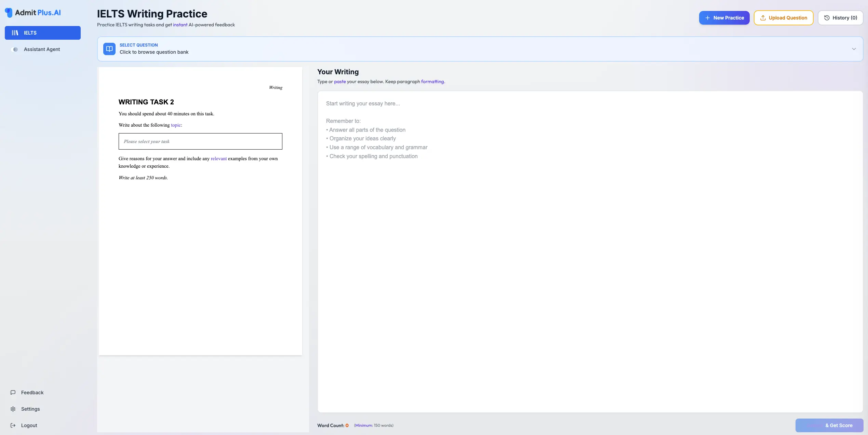Click the plus icon on New Practice
This screenshot has width=868, height=435.
707,18
